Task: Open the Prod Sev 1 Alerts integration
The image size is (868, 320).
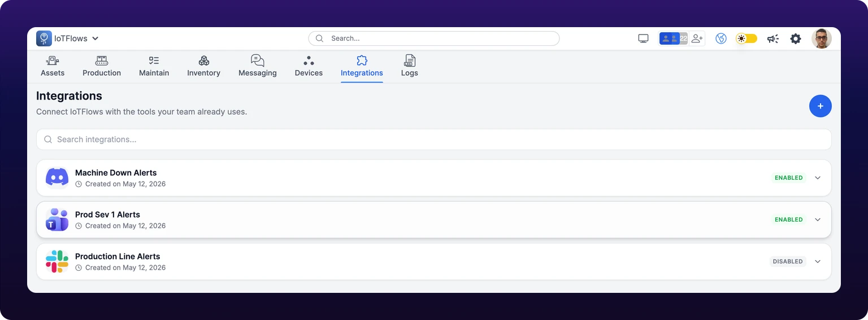Action: [433, 219]
